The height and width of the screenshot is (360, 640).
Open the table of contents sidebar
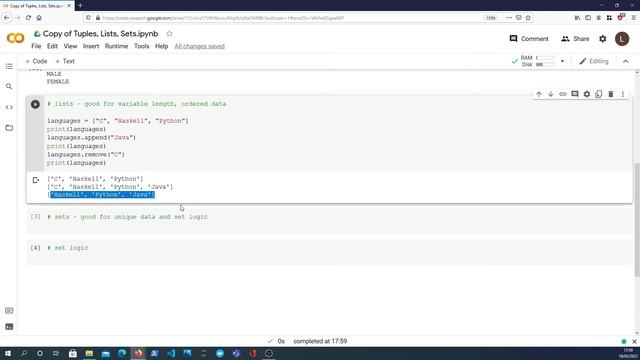tap(9, 66)
